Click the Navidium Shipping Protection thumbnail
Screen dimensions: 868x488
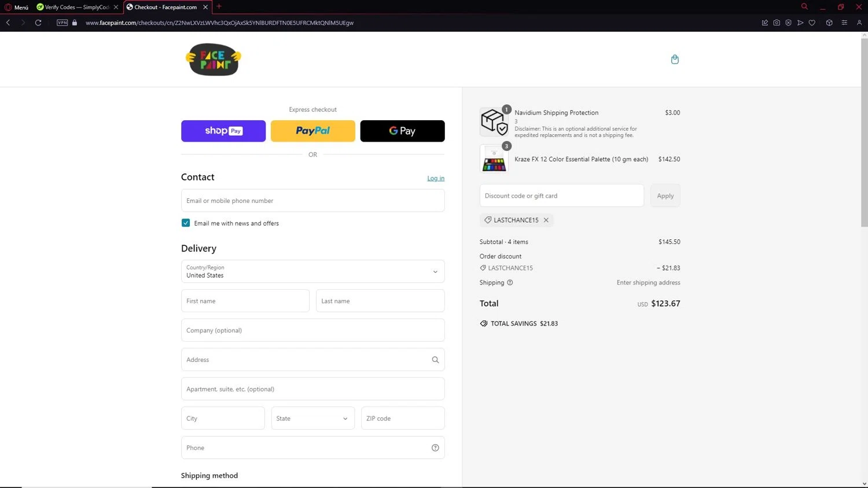(x=494, y=121)
